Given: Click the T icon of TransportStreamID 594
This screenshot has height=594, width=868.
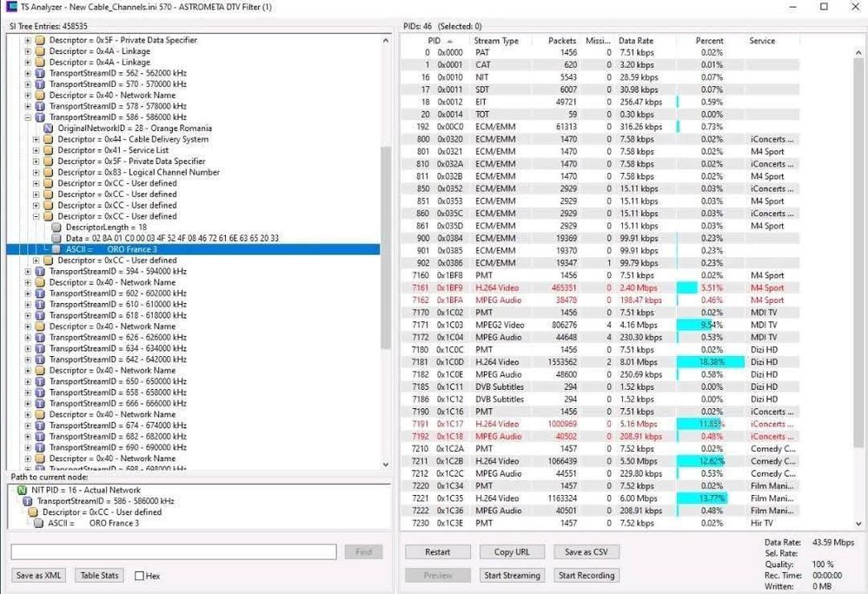Looking at the screenshot, I should [x=40, y=272].
